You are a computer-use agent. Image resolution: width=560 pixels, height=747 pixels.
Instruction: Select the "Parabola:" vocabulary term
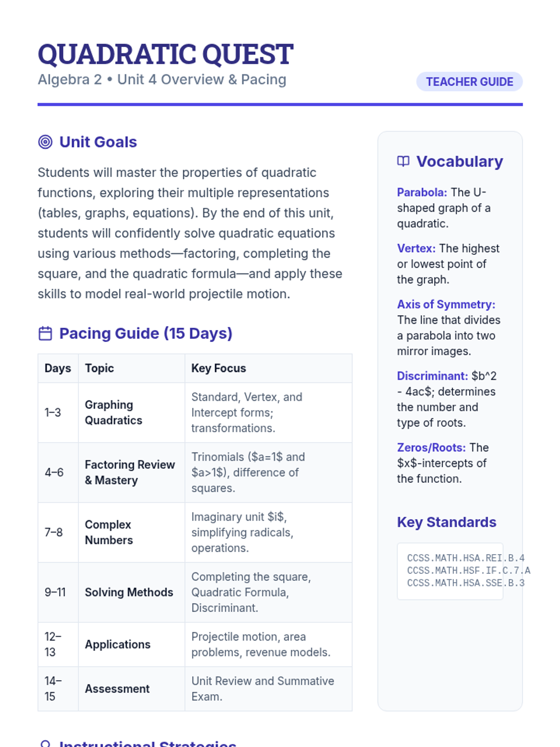[422, 192]
